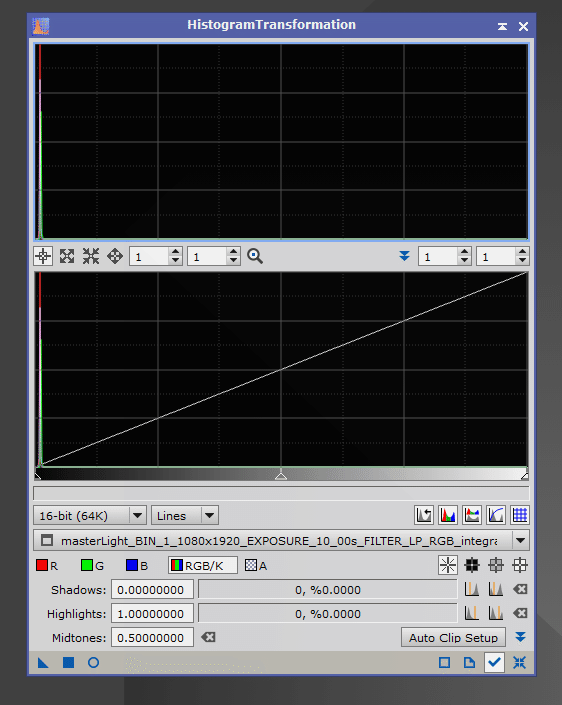Image resolution: width=562 pixels, height=705 pixels.
Task: Toggle the track view checkmark button
Action: tap(494, 662)
